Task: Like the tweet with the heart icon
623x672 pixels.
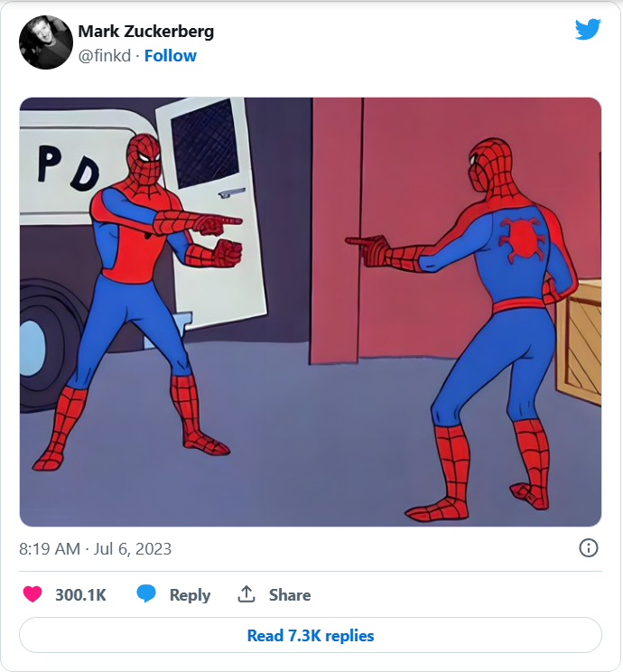Action: (x=33, y=594)
